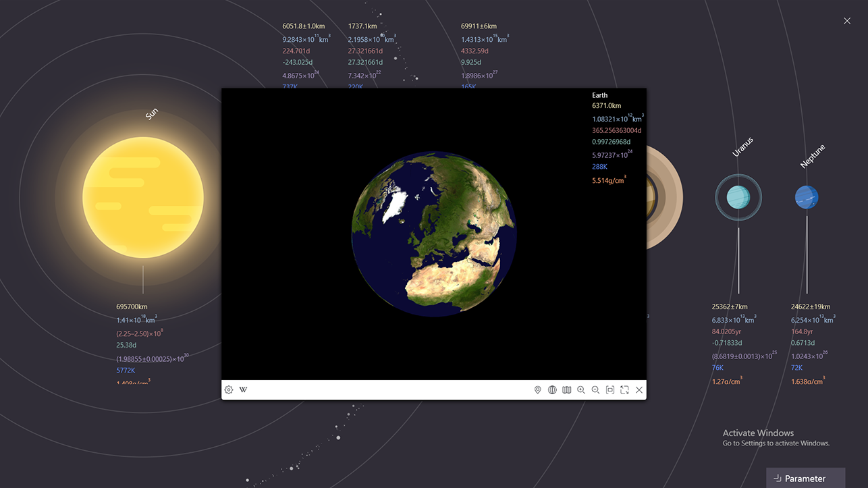Select the "4332.59d" orbital period

475,51
